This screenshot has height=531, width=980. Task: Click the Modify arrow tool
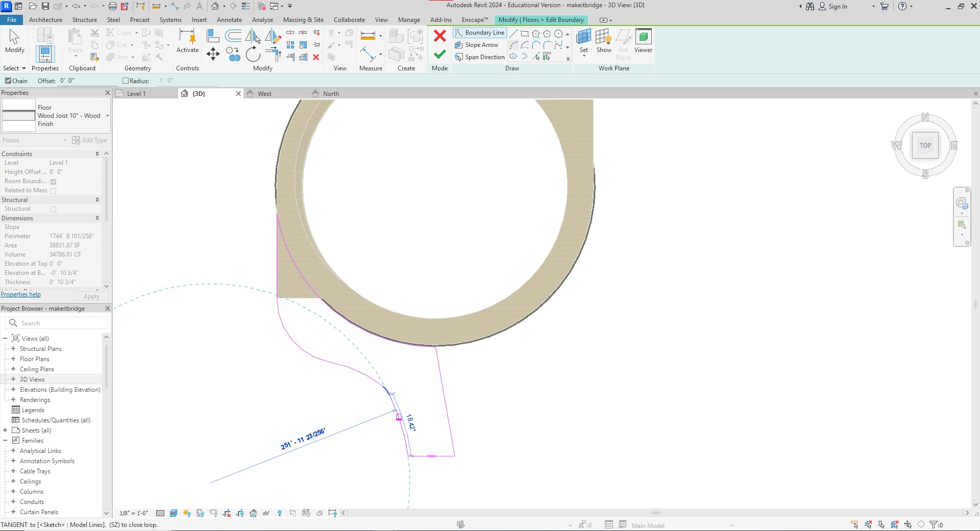(14, 41)
